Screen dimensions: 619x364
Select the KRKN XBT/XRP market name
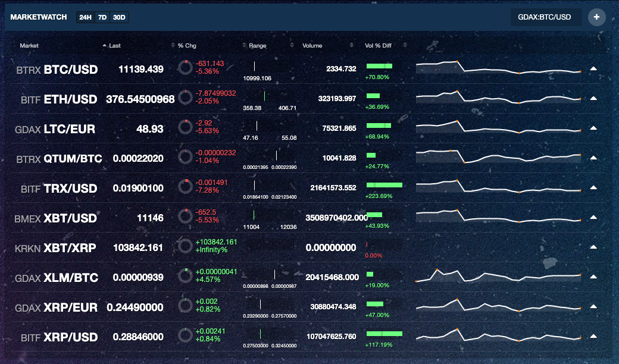pyautogui.click(x=55, y=248)
